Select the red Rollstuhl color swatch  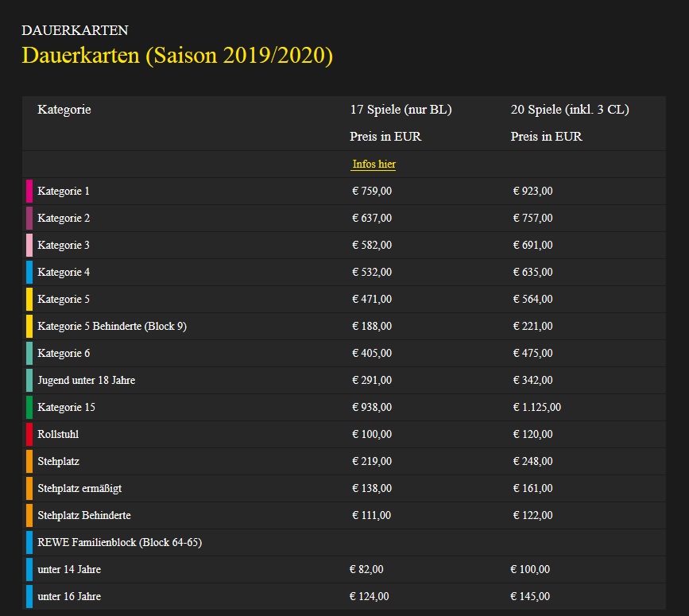[29, 434]
